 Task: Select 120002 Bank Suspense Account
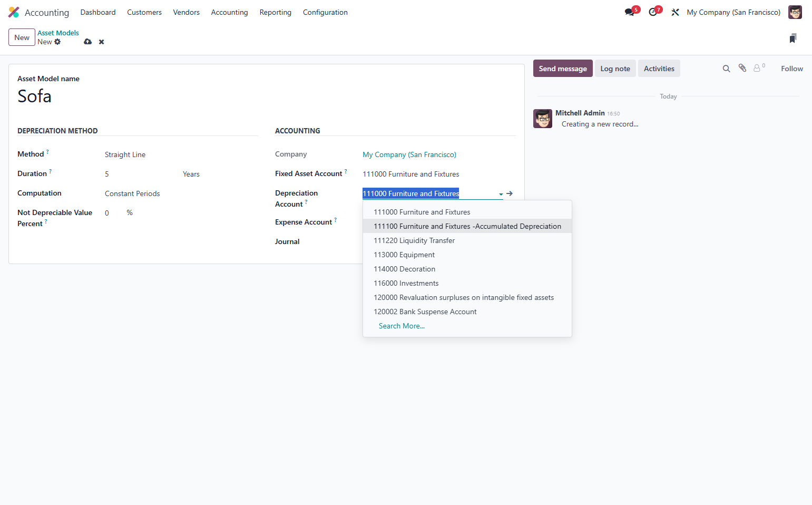pos(467,312)
